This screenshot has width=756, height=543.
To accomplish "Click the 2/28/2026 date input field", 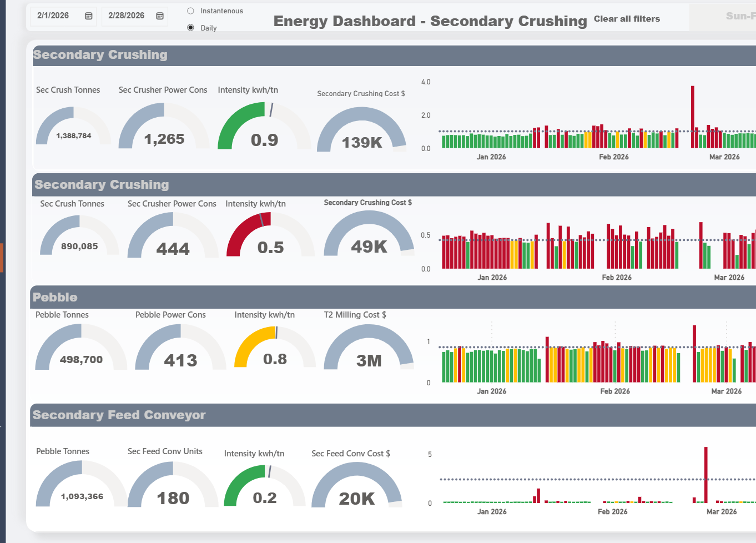I will [x=125, y=16].
